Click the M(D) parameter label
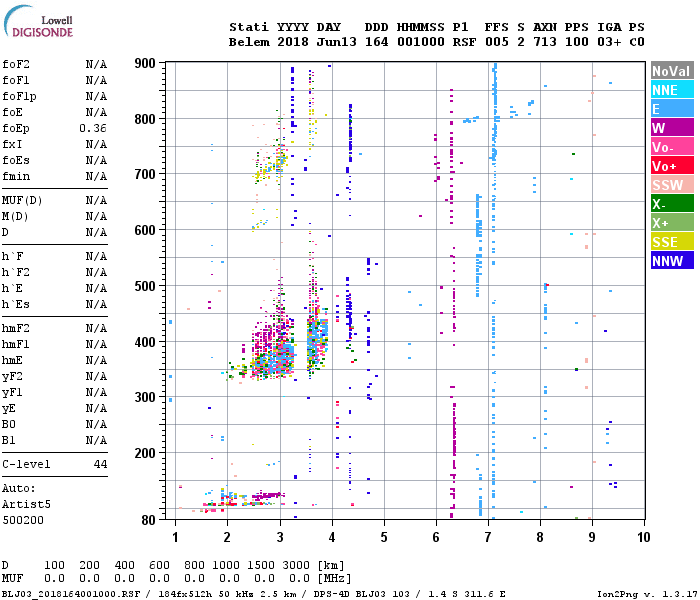The width and height of the screenshot is (700, 600). 15,216
